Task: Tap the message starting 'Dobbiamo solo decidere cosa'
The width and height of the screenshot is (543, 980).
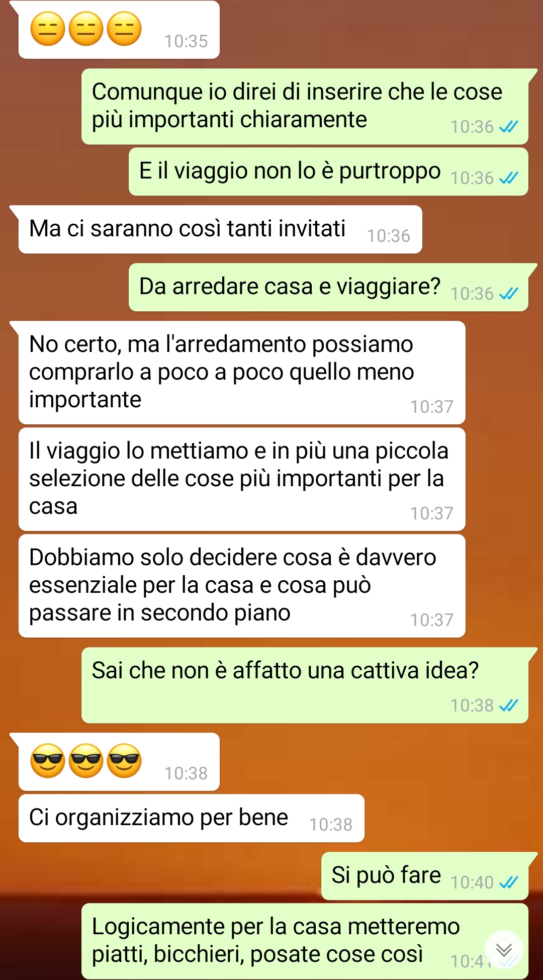Action: [242, 586]
